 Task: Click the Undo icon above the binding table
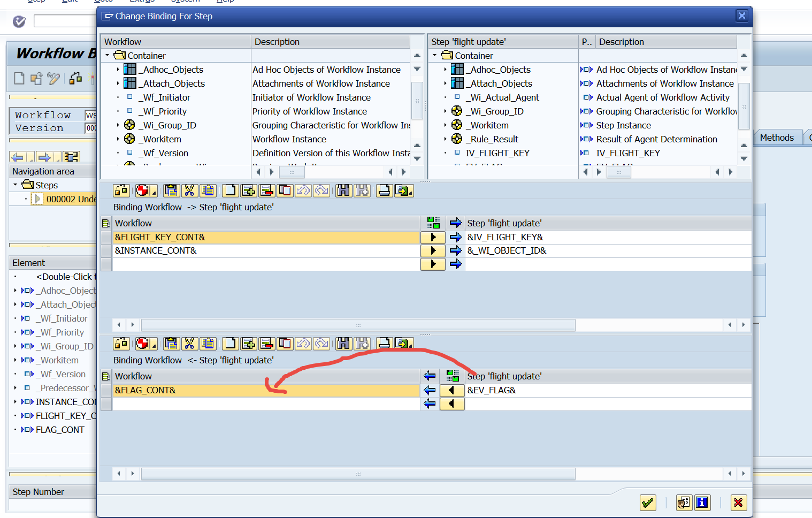[303, 191]
